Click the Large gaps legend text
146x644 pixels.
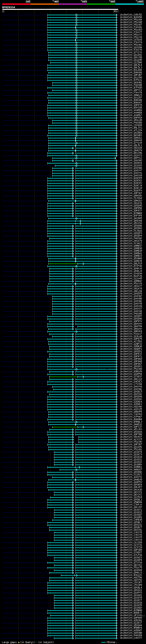pos(28,642)
